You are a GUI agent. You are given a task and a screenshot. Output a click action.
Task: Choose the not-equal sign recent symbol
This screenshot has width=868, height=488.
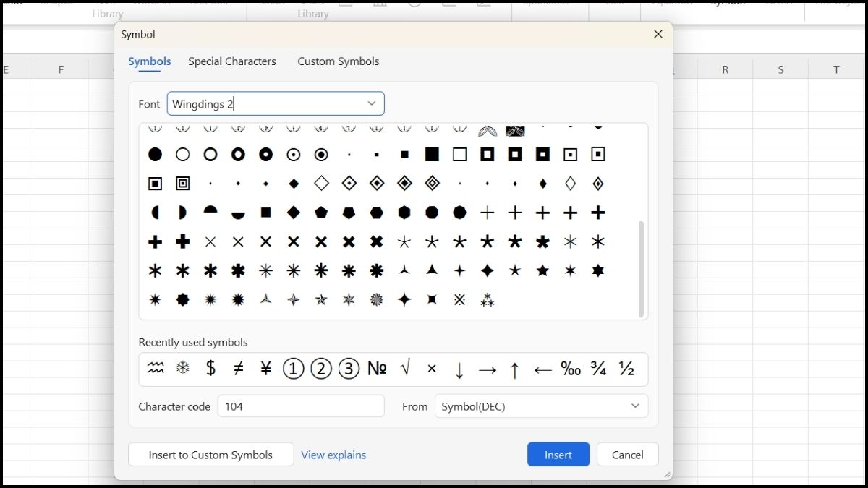pos(238,369)
